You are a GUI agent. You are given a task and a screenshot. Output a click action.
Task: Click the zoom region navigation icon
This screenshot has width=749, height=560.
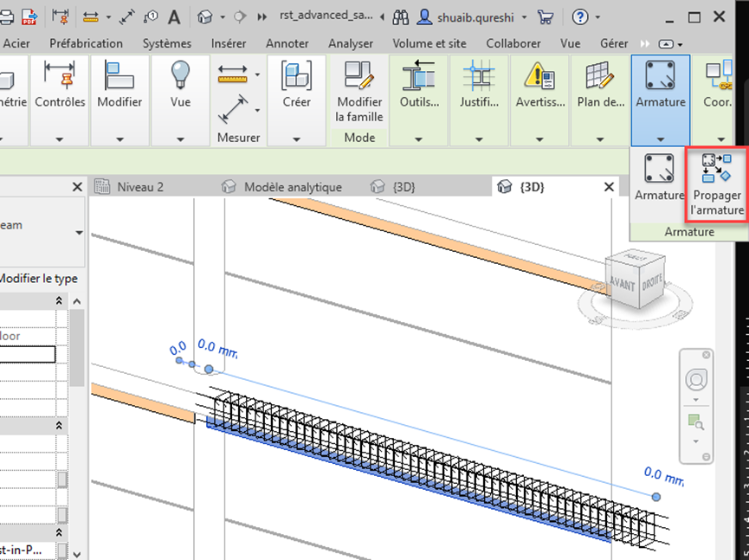[695, 422]
